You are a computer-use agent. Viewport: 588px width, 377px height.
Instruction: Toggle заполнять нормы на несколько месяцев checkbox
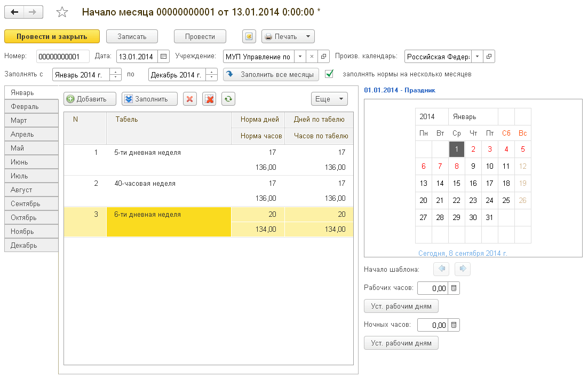point(329,74)
